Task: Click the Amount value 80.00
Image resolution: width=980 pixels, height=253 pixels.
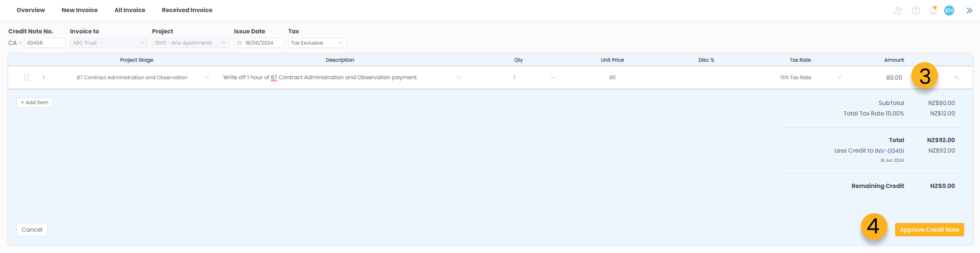Action: 894,77
